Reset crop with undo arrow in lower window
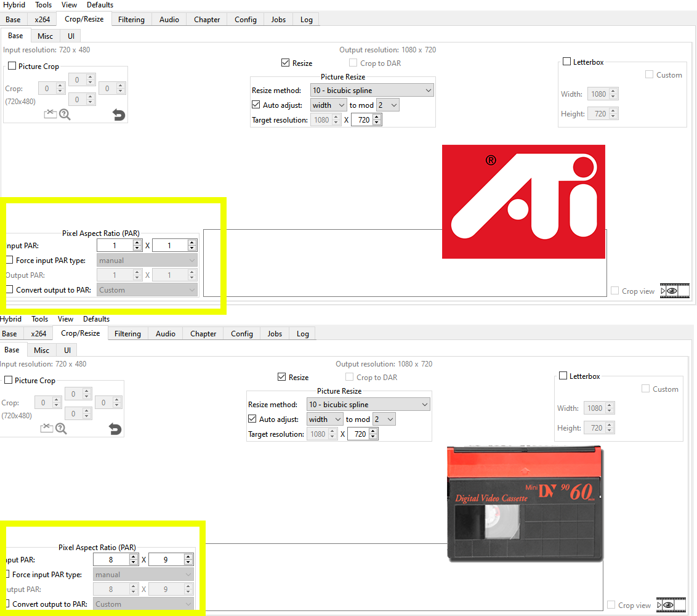This screenshot has height=616, width=697. (115, 429)
